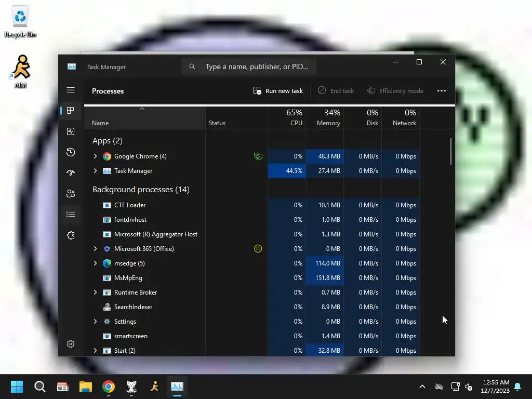Screen dimensions: 532x399
Task: Click the 48.3 MB memory cell for Chrome
Action: tap(325, 156)
